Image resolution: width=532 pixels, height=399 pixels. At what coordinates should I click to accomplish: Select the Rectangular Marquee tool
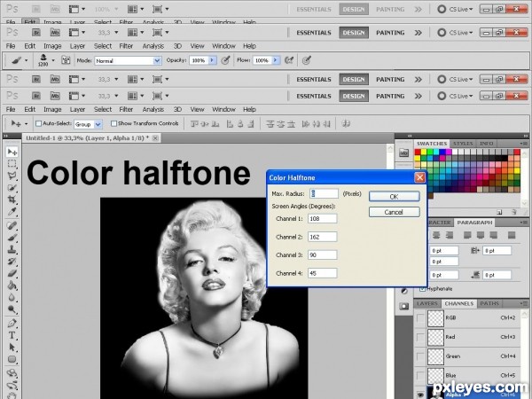coord(12,164)
